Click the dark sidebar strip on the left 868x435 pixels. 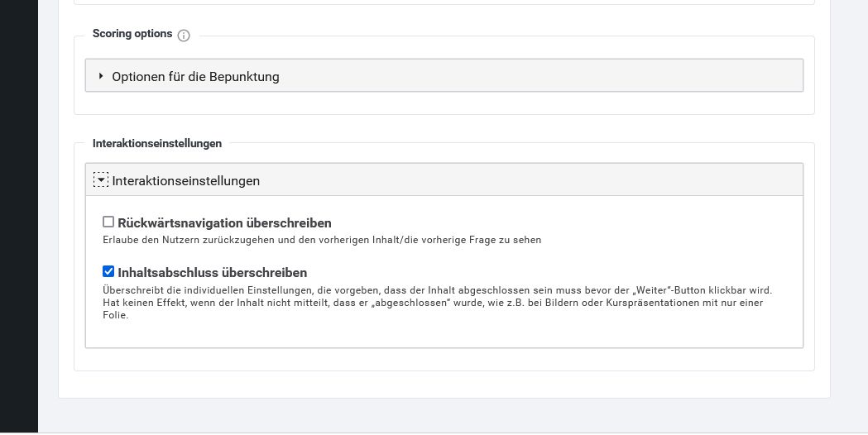19,216
